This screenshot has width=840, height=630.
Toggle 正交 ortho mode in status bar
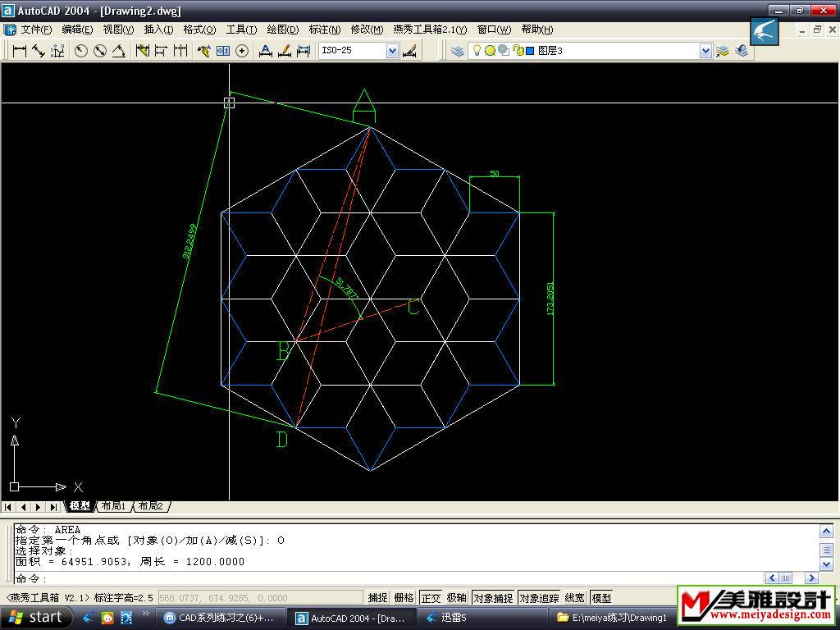(431, 598)
